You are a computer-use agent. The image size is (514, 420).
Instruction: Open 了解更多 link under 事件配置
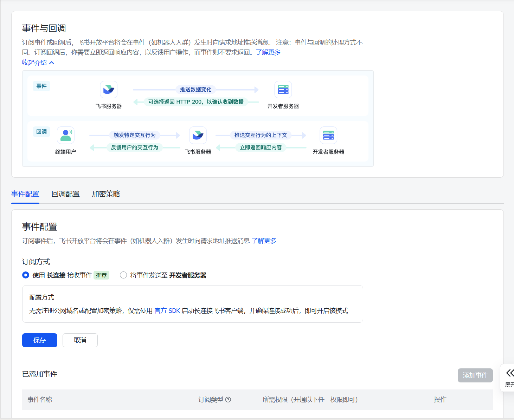264,241
